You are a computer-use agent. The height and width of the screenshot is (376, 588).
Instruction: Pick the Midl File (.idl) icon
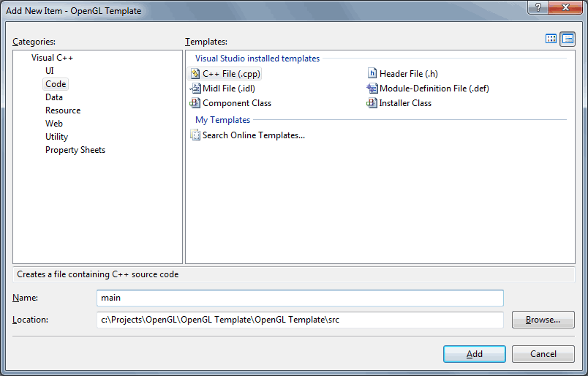195,89
